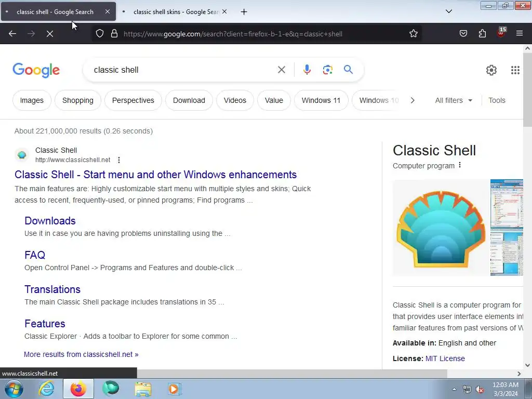Open the FAQ sitelink
532x399 pixels.
click(x=35, y=255)
